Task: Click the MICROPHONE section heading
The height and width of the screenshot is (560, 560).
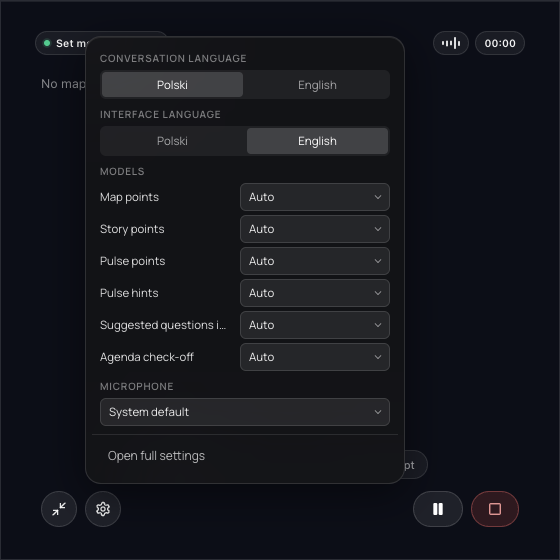Action: (136, 386)
